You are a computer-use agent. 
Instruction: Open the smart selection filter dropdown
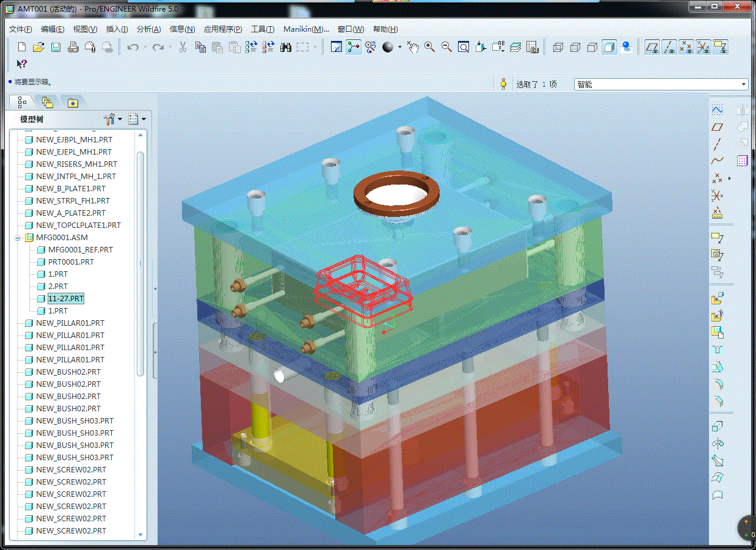pyautogui.click(x=744, y=84)
